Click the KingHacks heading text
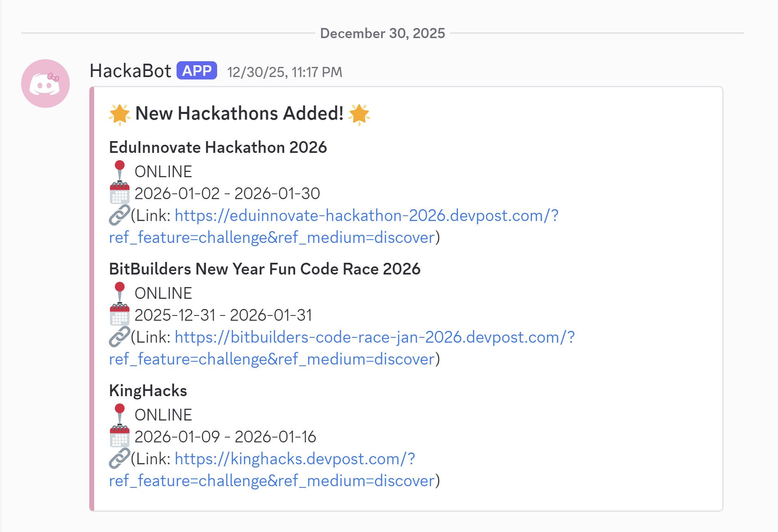 pyautogui.click(x=148, y=390)
